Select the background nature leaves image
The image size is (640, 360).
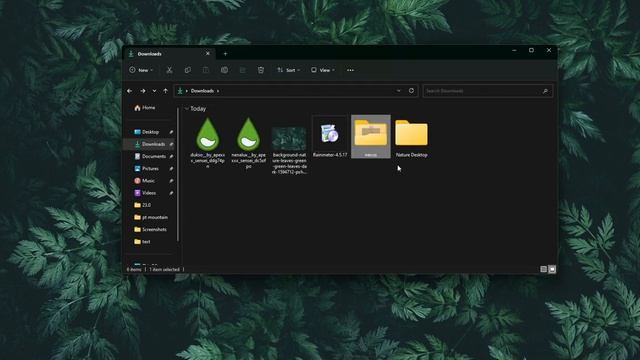tap(289, 150)
